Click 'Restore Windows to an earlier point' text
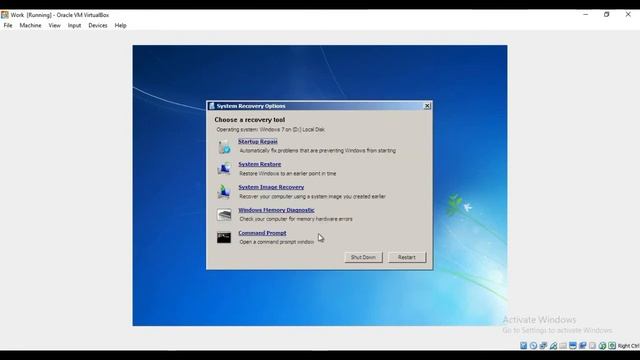 pyautogui.click(x=288, y=173)
